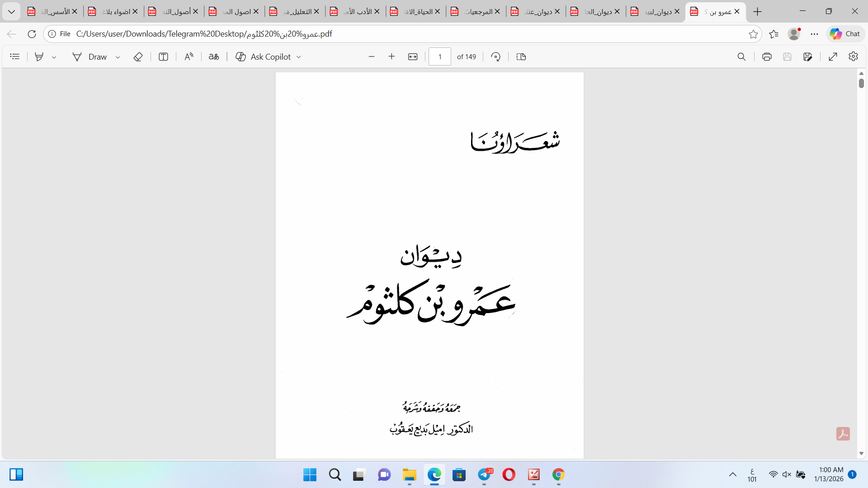Select the Erase tool
This screenshot has width=868, height=488.
[x=138, y=56]
